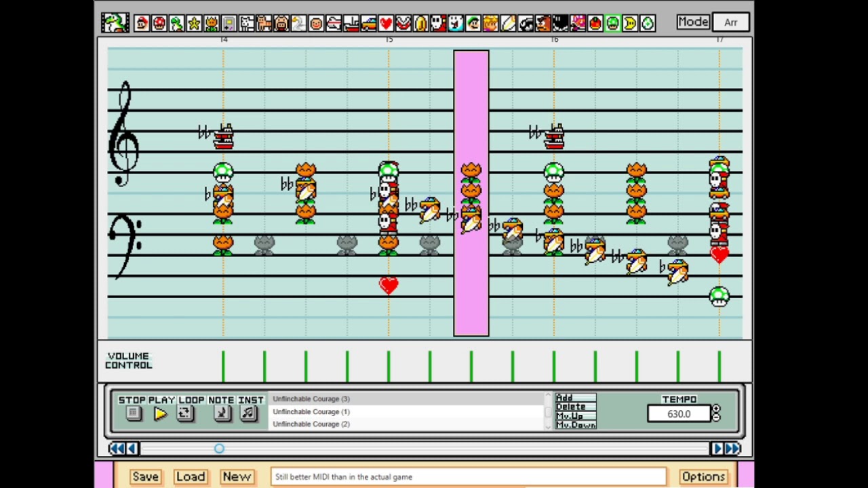The image size is (868, 488).
Task: Select the red Mushroom instrument
Action: coord(159,23)
